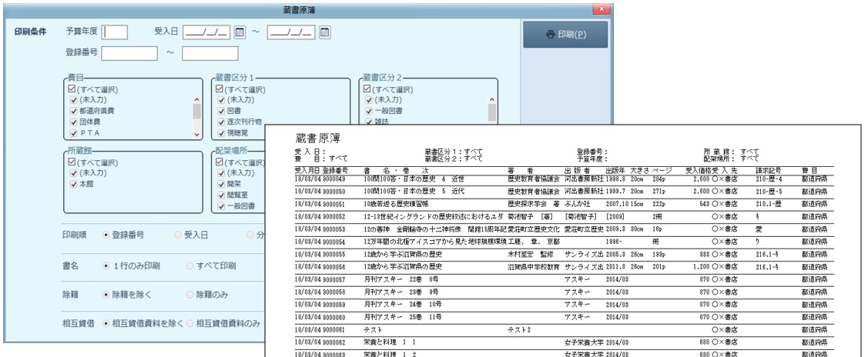Toggle (未入力) in 費目 list

[x=73, y=100]
